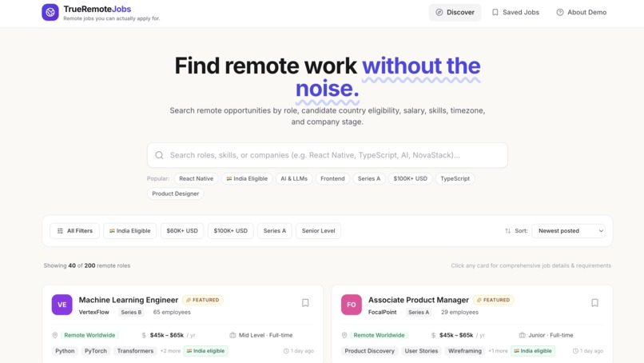Click the Series A tag on FocalPoint card

pos(419,312)
